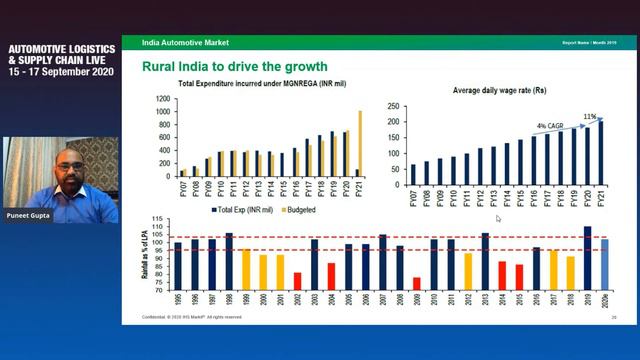Click 'AUTOMOTIVE LOGISTICS & SUPPLY CHAIN LIVE' event title
640x360 pixels.
pyautogui.click(x=62, y=55)
